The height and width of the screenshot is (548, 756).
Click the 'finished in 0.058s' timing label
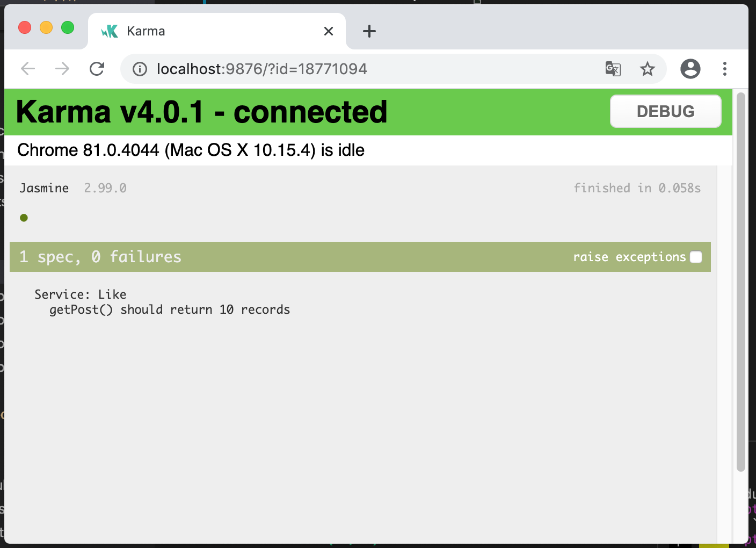point(637,188)
